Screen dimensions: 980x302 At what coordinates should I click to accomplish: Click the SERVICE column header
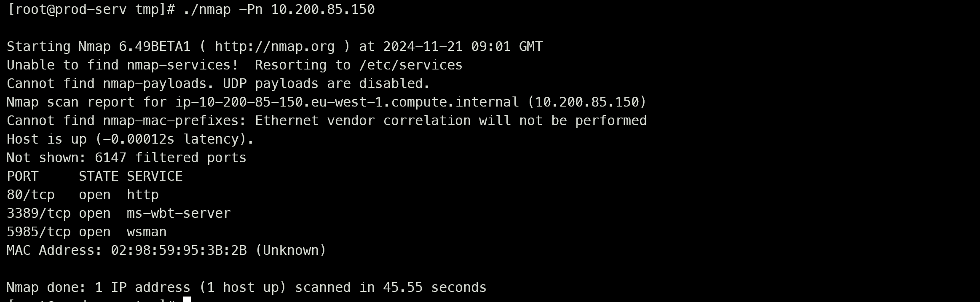[x=155, y=176]
